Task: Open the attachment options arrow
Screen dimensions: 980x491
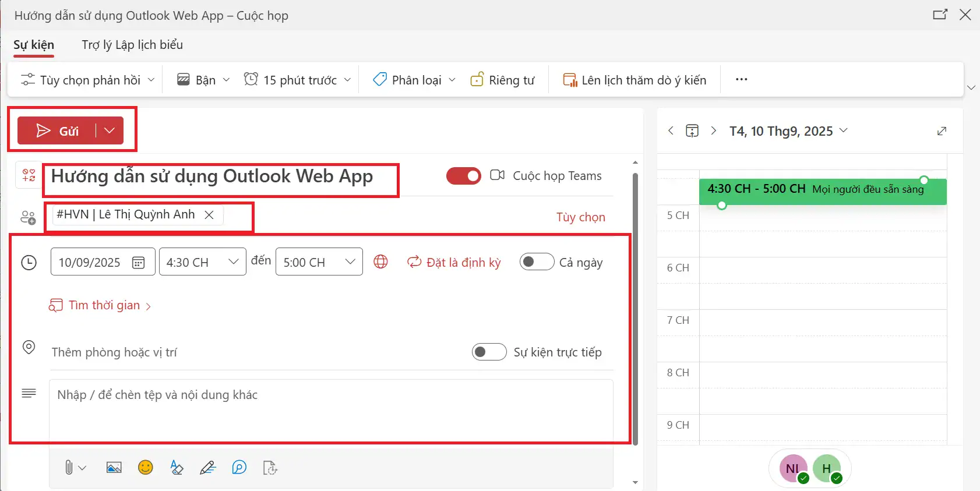Action: pos(82,468)
